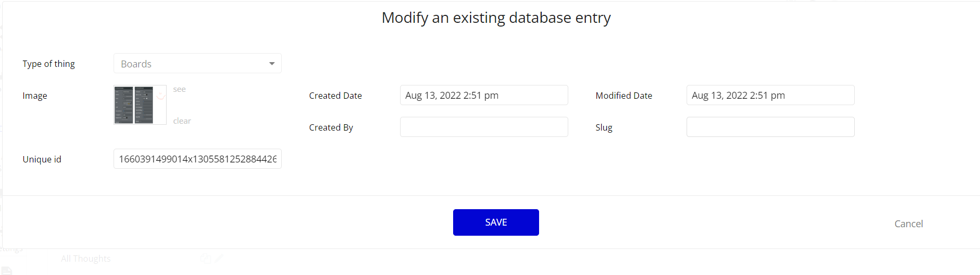Image resolution: width=980 pixels, height=275 pixels.
Task: Click the pencil edit icon beside All Thoughts
Action: coord(219,259)
